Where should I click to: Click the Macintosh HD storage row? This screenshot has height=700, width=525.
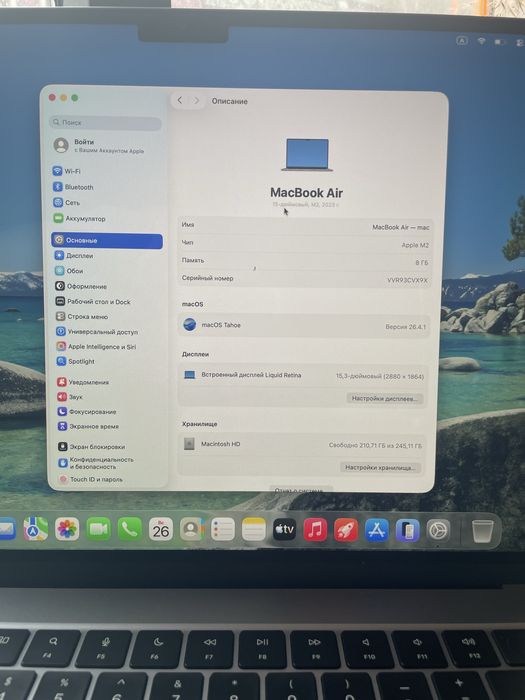pyautogui.click(x=302, y=445)
